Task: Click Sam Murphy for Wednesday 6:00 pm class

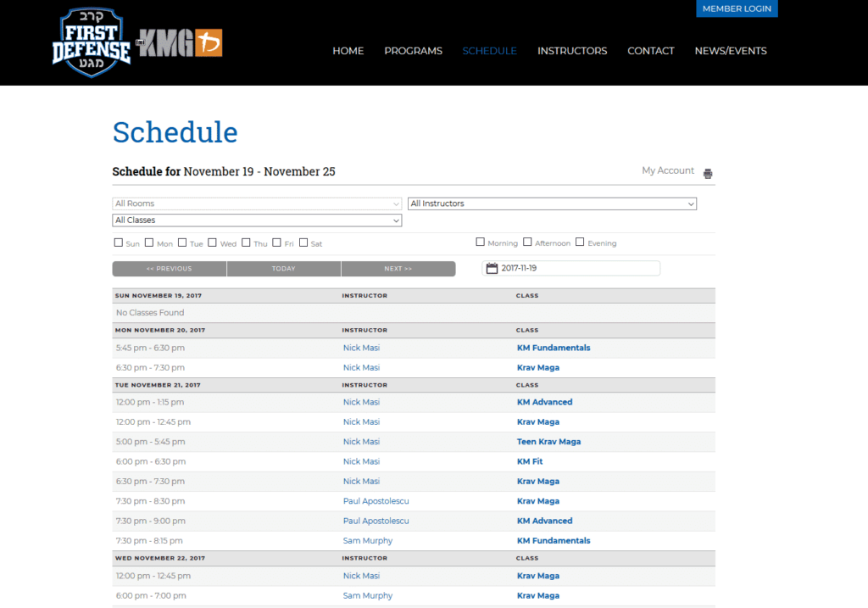Action: tap(368, 596)
